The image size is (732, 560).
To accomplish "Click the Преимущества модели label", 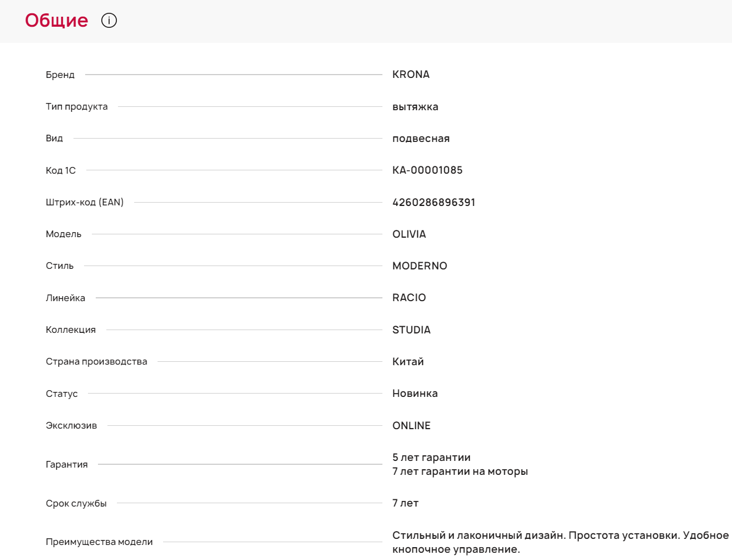I will pos(99,542).
